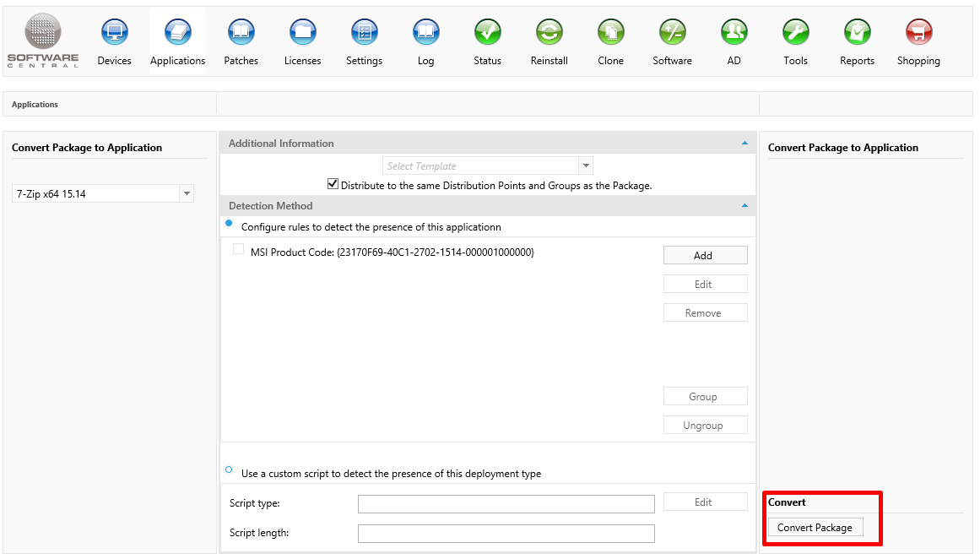Open the 7-Zip x64 15.14 package dropdown
The height and width of the screenshot is (559, 980).
click(187, 194)
